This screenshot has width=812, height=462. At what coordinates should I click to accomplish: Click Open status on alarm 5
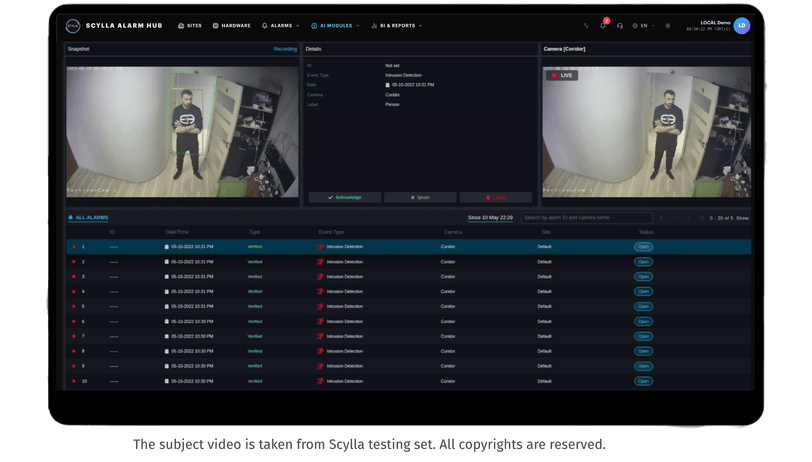point(643,307)
